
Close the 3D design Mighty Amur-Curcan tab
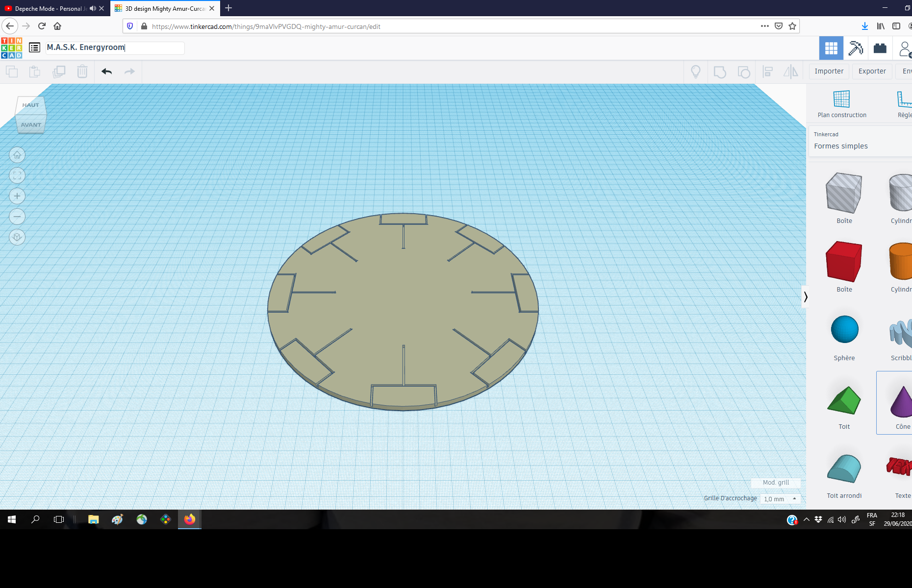pyautogui.click(x=212, y=8)
